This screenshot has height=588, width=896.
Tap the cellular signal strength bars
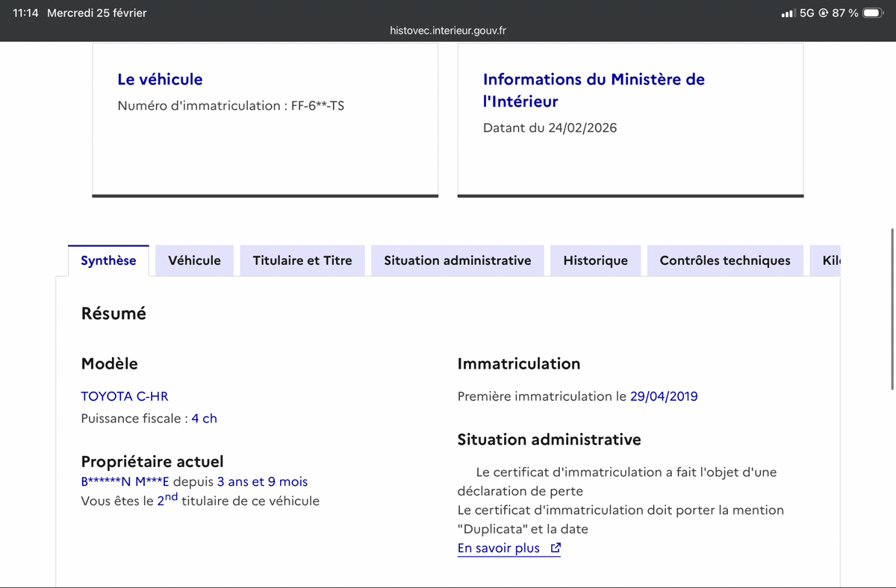[x=787, y=13]
